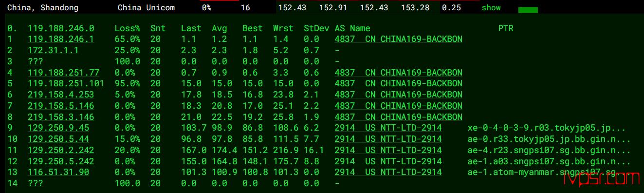Open hop 4 IP 119.188.251.77
This screenshot has width=644, height=193.
[64, 73]
